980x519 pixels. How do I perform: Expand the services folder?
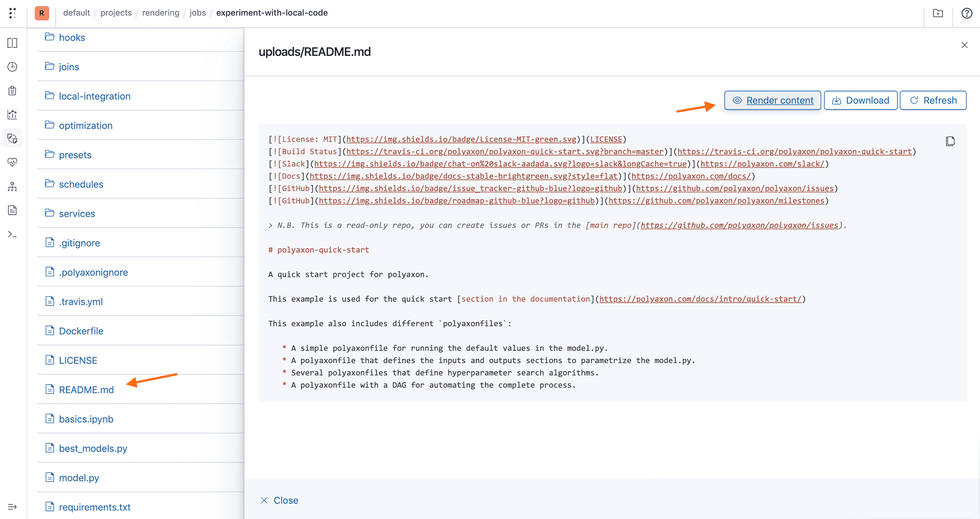point(77,213)
